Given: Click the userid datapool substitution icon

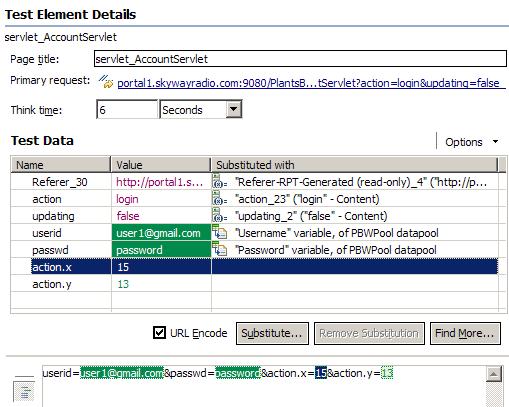Looking at the screenshot, I should point(219,232).
